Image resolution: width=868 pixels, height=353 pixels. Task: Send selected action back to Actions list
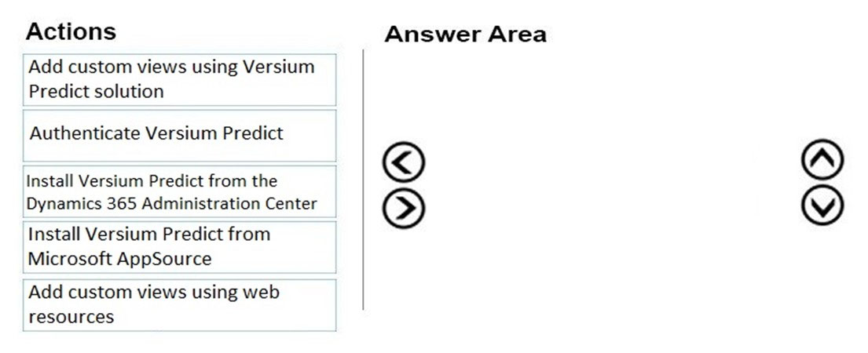pyautogui.click(x=404, y=162)
